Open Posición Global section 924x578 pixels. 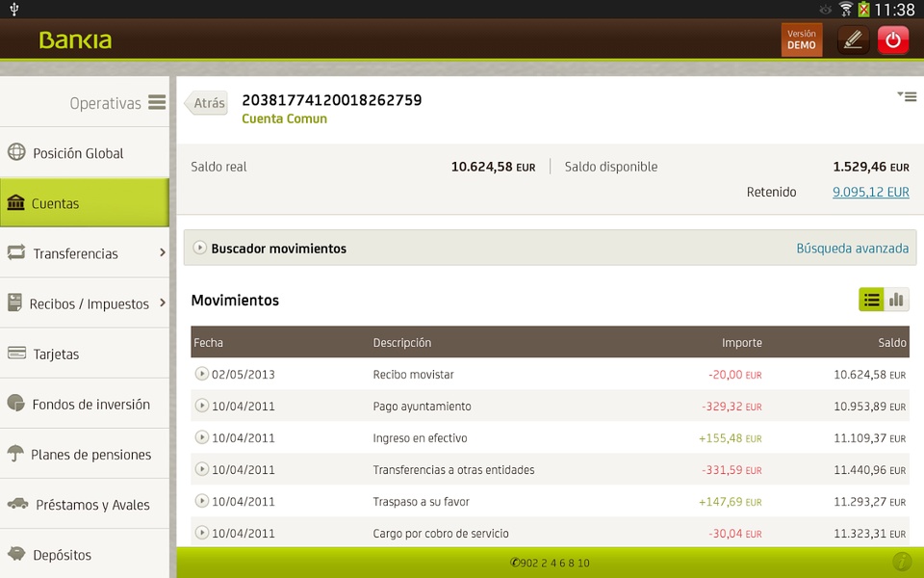(x=85, y=153)
